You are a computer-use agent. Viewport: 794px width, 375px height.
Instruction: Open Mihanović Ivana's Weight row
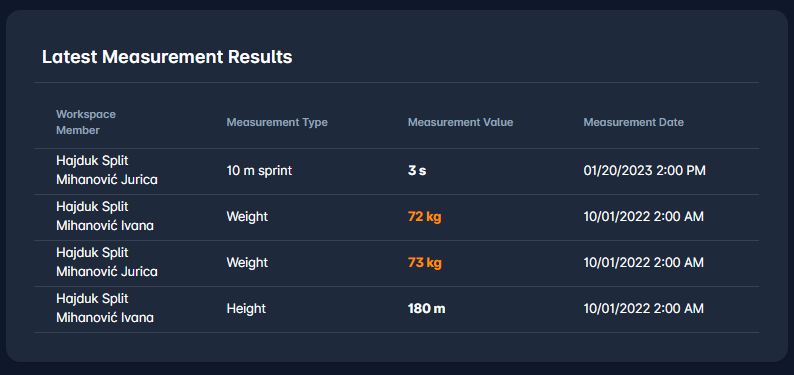click(x=396, y=217)
